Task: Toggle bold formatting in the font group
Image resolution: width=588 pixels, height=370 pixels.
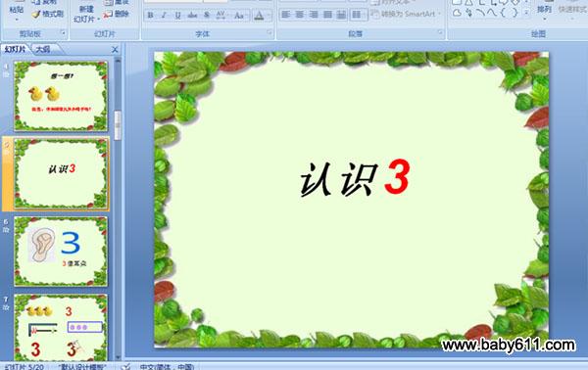Action: (x=150, y=16)
